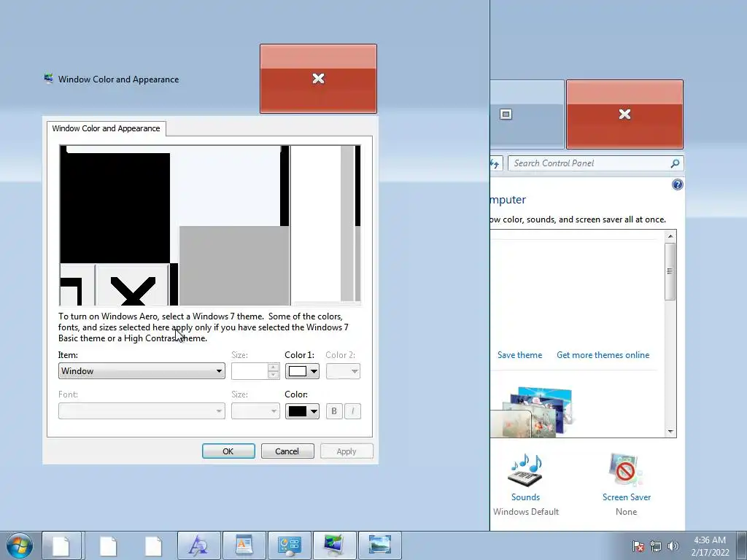Click the Screen Saver link text
This screenshot has height=560, width=747.
(x=627, y=497)
